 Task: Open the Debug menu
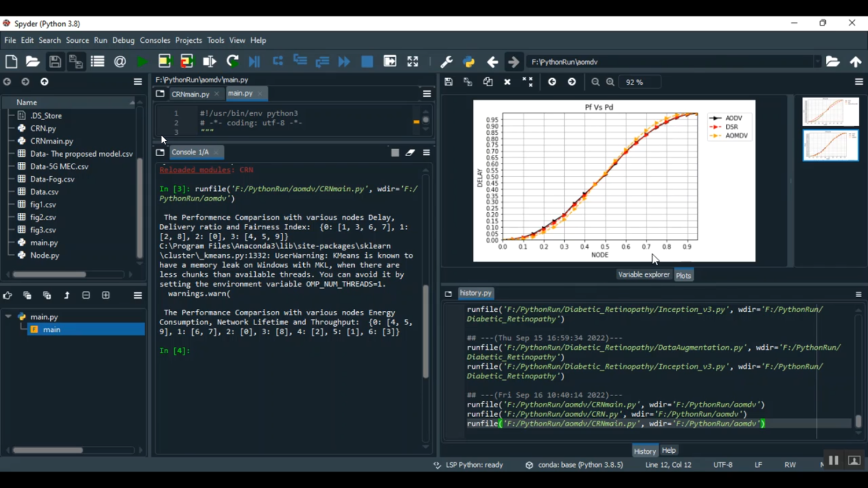pyautogui.click(x=123, y=40)
